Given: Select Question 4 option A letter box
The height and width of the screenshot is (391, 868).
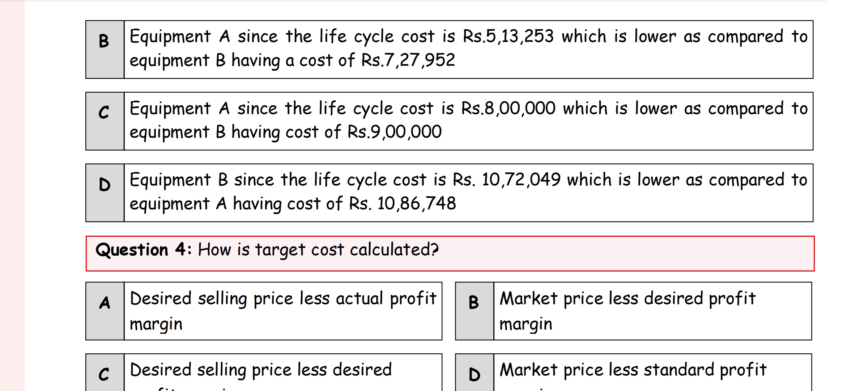Looking at the screenshot, I should pos(105,311).
